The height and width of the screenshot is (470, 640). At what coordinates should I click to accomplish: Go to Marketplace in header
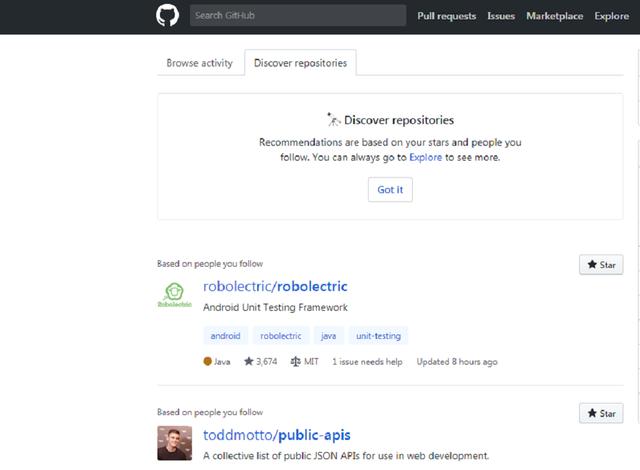click(554, 16)
